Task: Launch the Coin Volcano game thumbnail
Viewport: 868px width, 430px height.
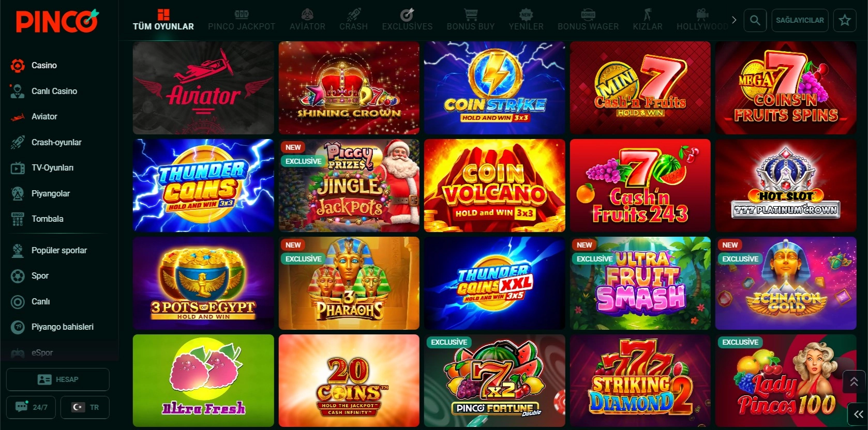Action: pyautogui.click(x=495, y=186)
